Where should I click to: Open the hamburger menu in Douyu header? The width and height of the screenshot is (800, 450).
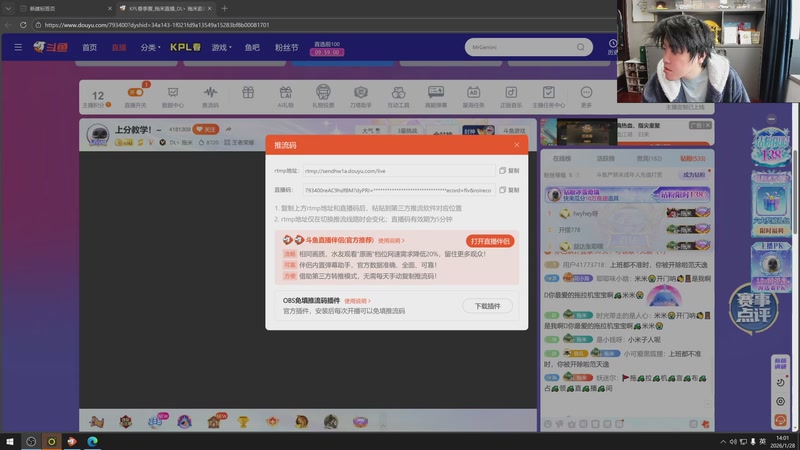click(x=18, y=47)
